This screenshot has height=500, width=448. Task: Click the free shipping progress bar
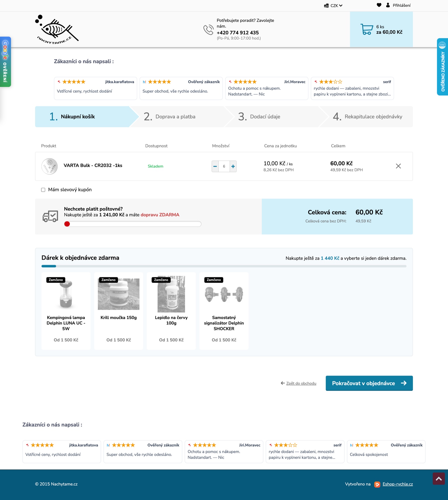pos(133,224)
